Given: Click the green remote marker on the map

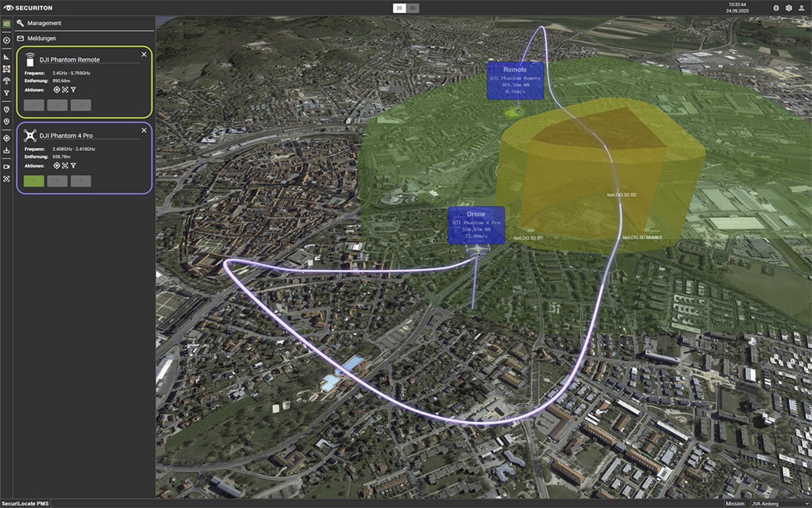Looking at the screenshot, I should point(516,112).
